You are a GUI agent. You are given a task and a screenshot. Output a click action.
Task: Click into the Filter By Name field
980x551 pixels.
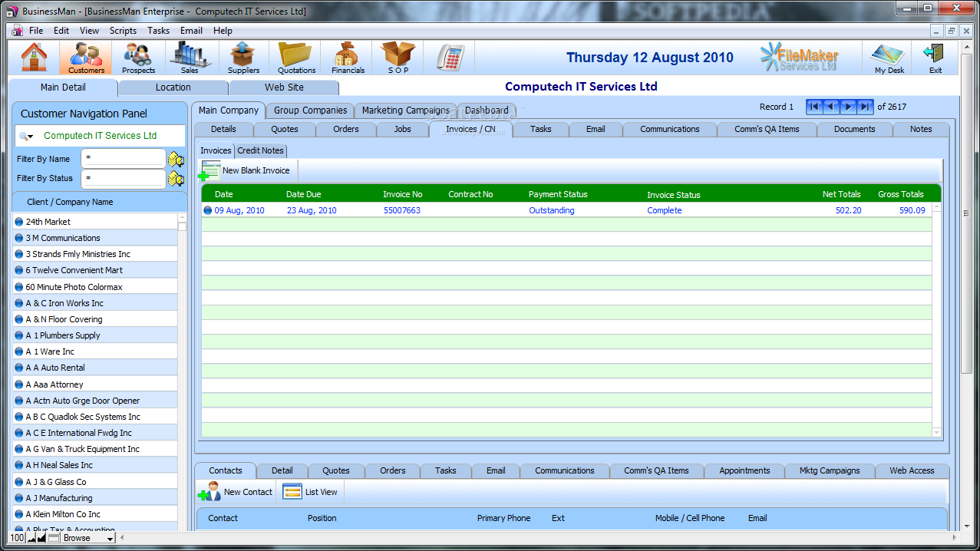coord(123,159)
